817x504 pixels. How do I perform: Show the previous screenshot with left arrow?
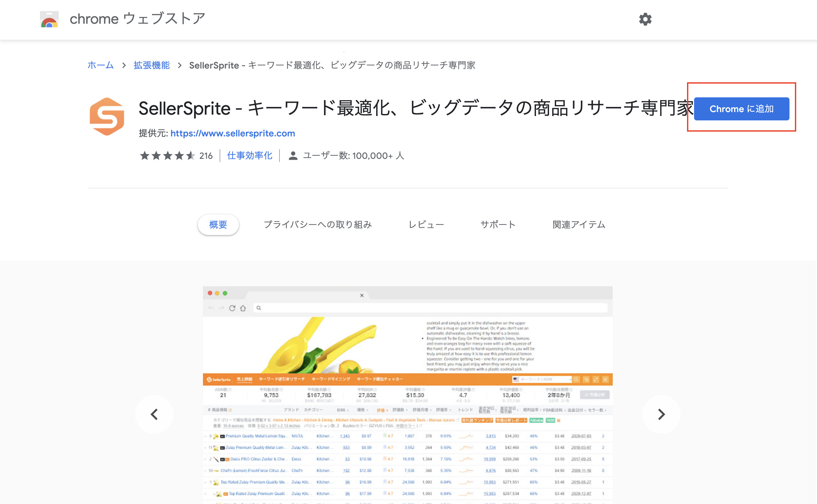point(154,414)
